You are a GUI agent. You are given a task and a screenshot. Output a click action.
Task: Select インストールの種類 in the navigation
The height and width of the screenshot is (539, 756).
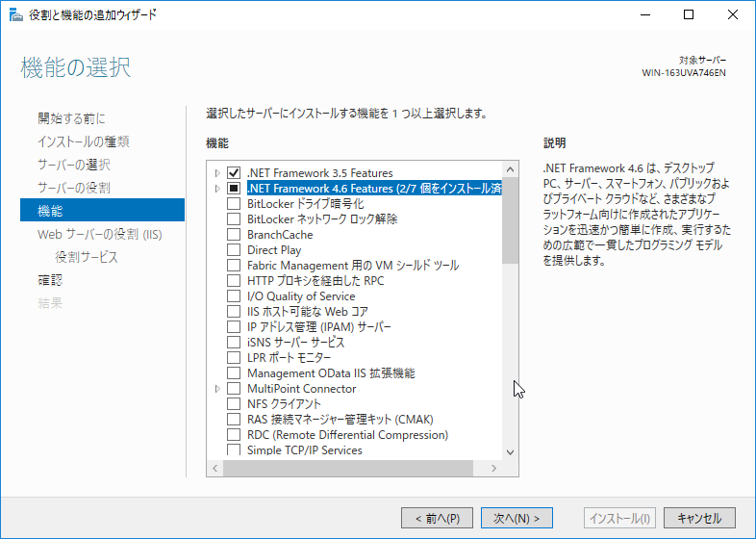[84, 141]
